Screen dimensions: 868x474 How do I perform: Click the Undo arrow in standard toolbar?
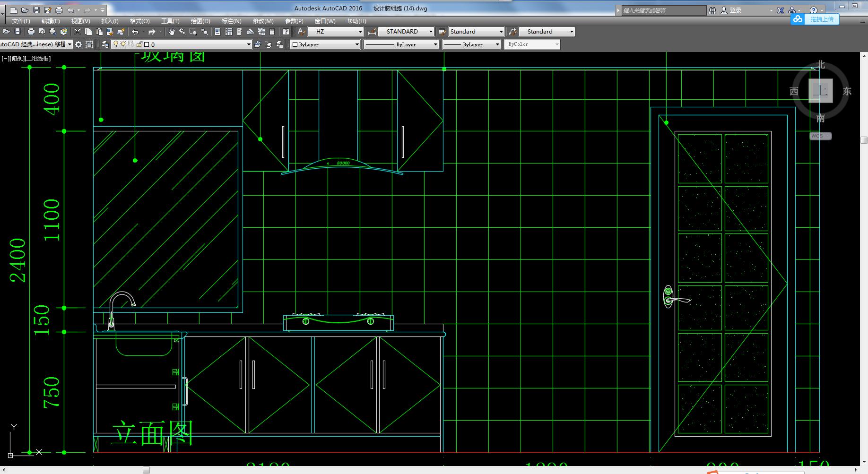pos(135,32)
